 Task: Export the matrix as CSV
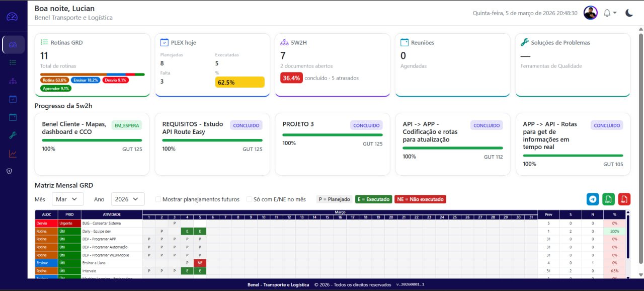pos(608,199)
